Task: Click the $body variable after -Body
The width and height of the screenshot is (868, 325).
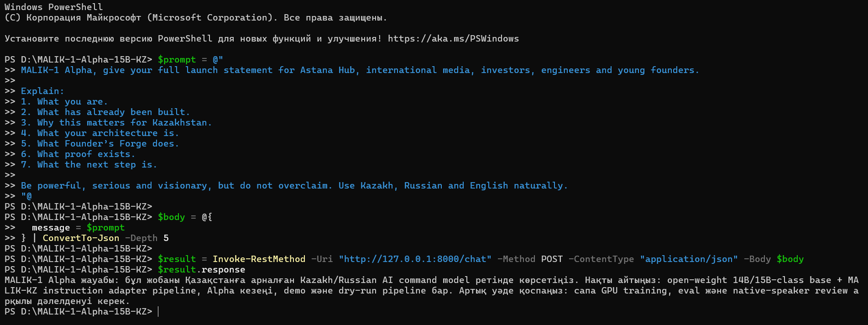Action: [x=790, y=259]
